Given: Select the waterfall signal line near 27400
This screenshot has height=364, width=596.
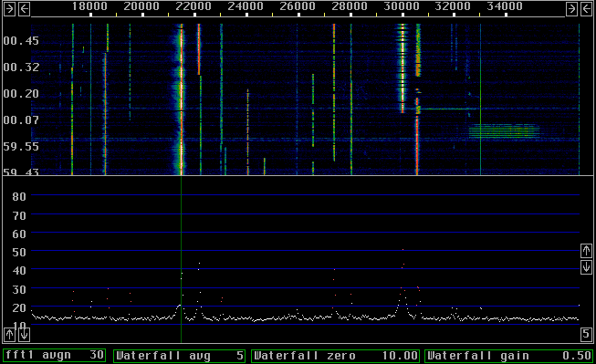Looking at the screenshot, I should 334,91.
